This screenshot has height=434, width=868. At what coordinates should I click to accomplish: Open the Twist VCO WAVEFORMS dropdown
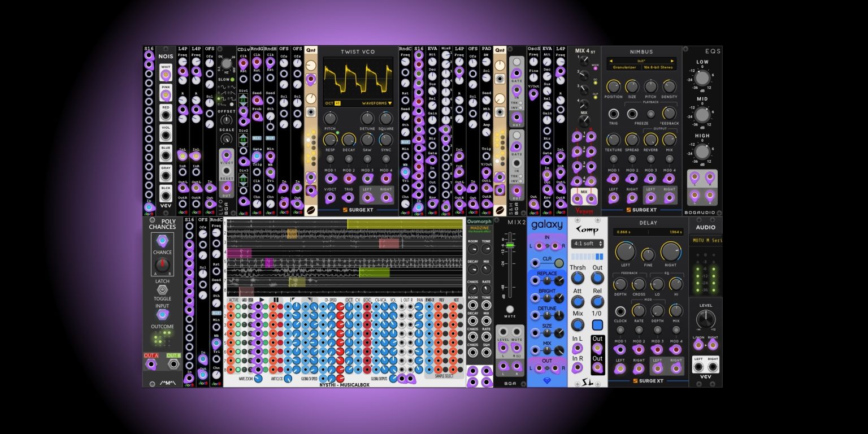click(x=377, y=103)
